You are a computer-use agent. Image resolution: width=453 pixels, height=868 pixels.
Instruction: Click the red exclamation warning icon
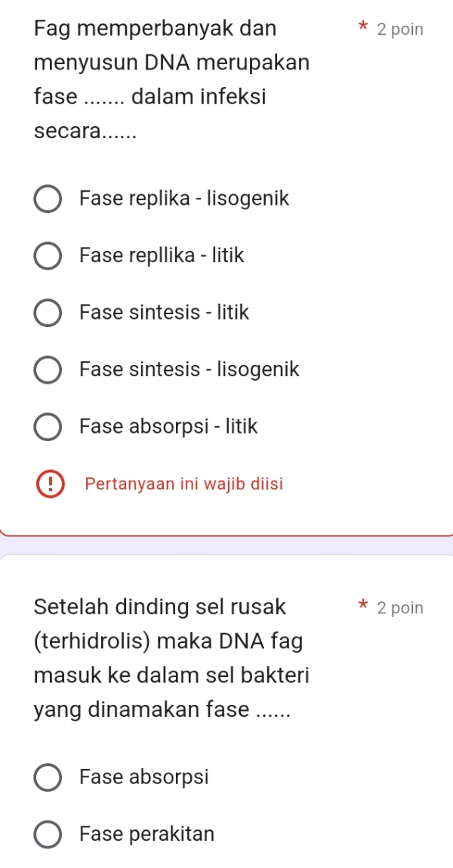point(50,483)
